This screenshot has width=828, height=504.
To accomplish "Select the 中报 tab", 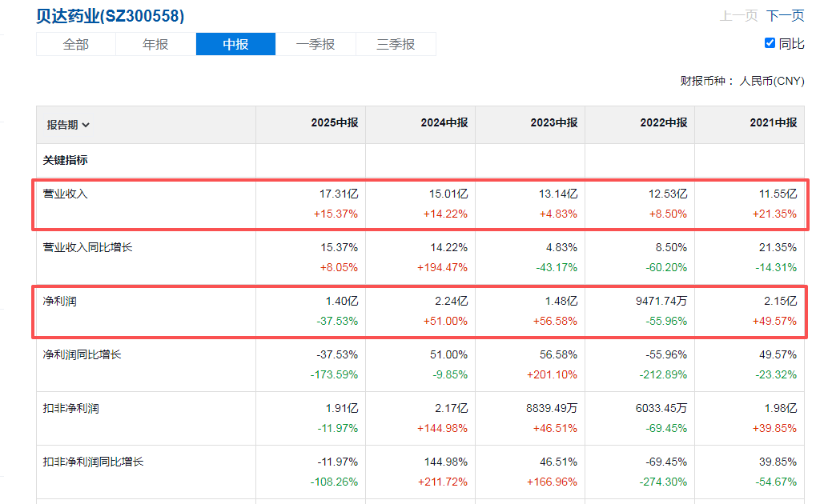I will click(x=235, y=44).
